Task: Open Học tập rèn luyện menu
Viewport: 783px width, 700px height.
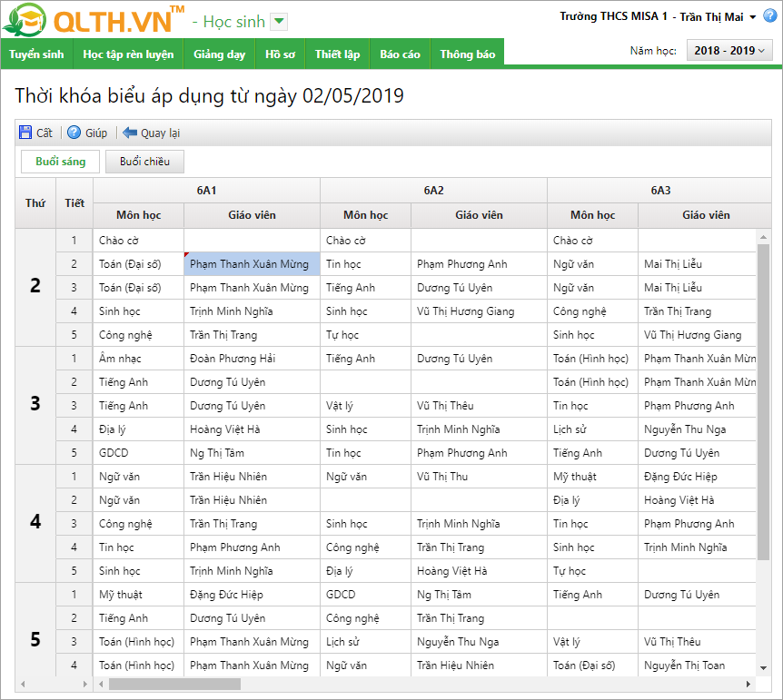Action: 128,54
